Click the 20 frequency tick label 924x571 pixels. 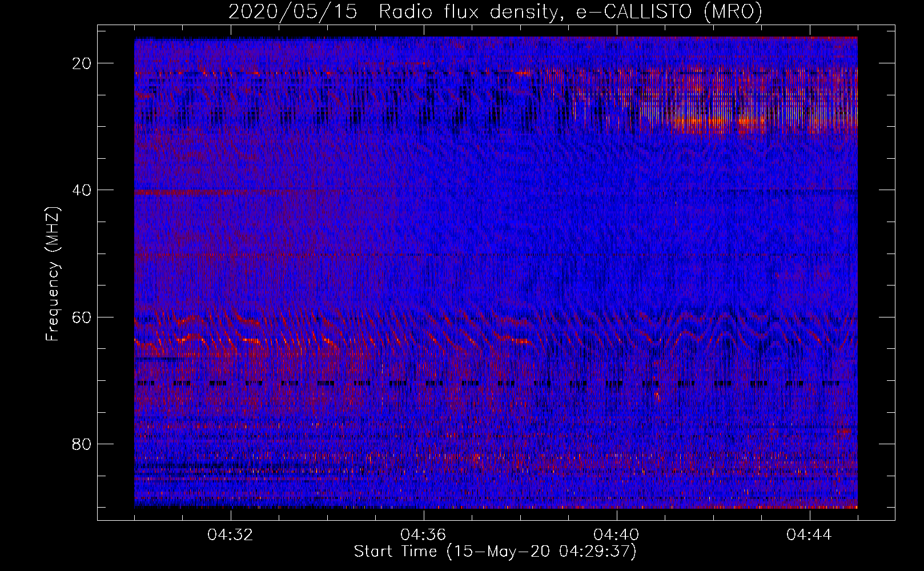click(82, 63)
